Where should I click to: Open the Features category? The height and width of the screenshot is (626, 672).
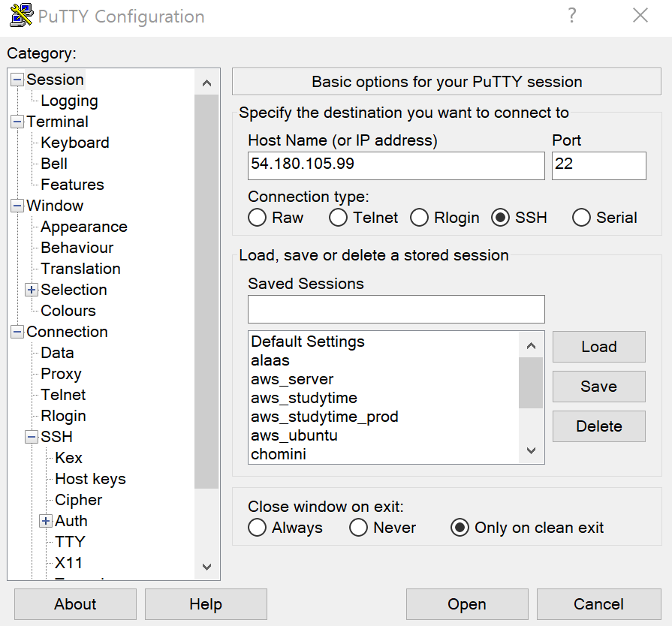point(72,185)
